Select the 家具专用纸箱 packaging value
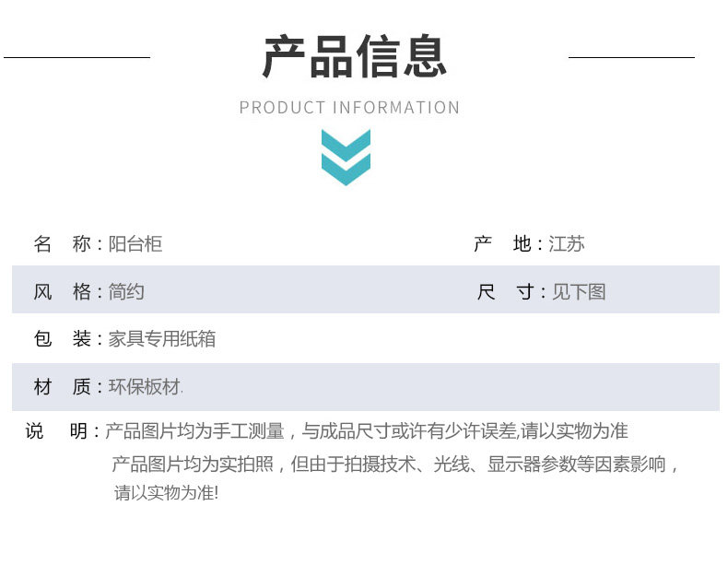728x588 pixels. click(162, 338)
